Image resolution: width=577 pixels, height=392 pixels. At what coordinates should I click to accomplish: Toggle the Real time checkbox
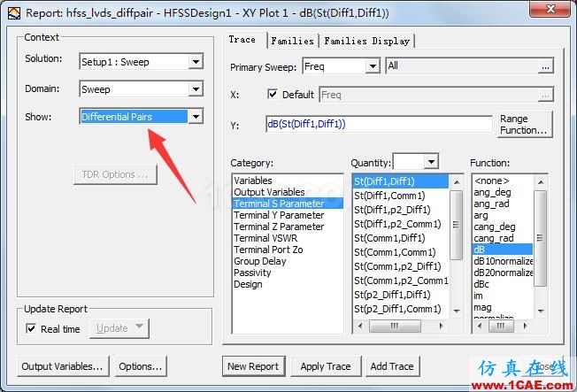(31, 328)
